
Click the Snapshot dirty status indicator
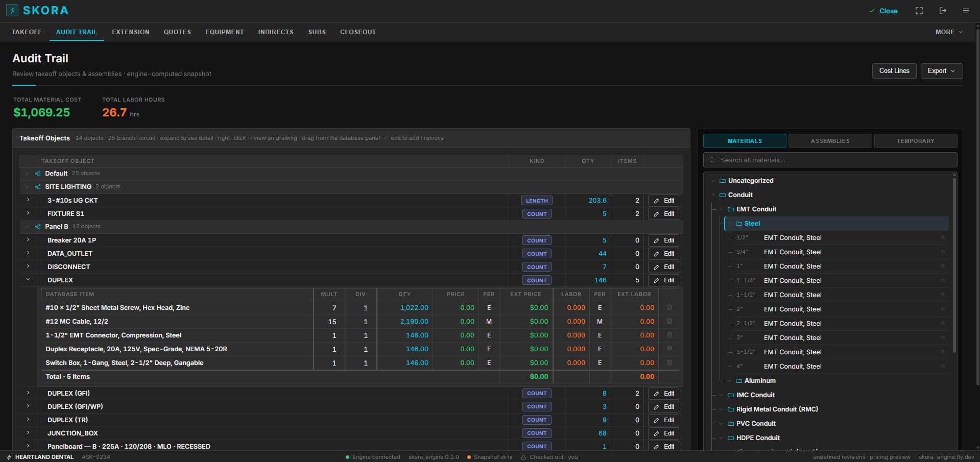[x=490, y=457]
